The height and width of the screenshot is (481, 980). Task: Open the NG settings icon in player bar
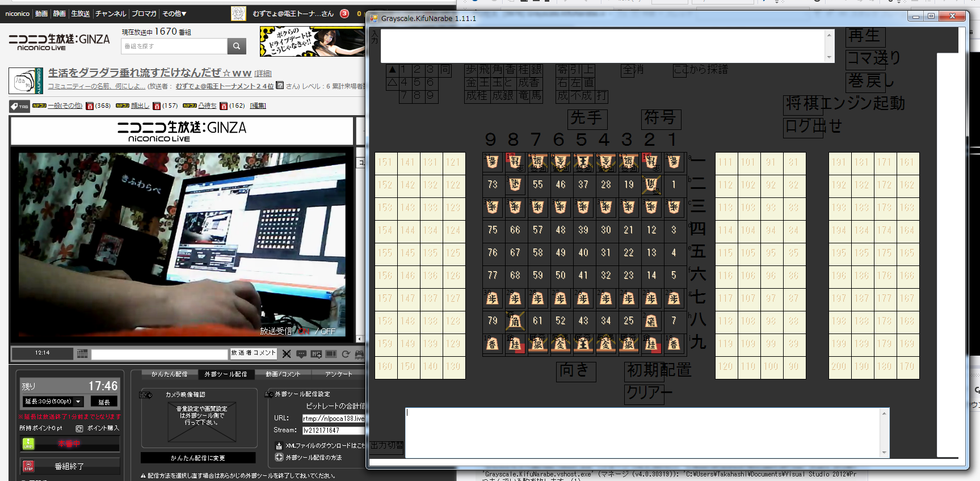[x=316, y=354]
